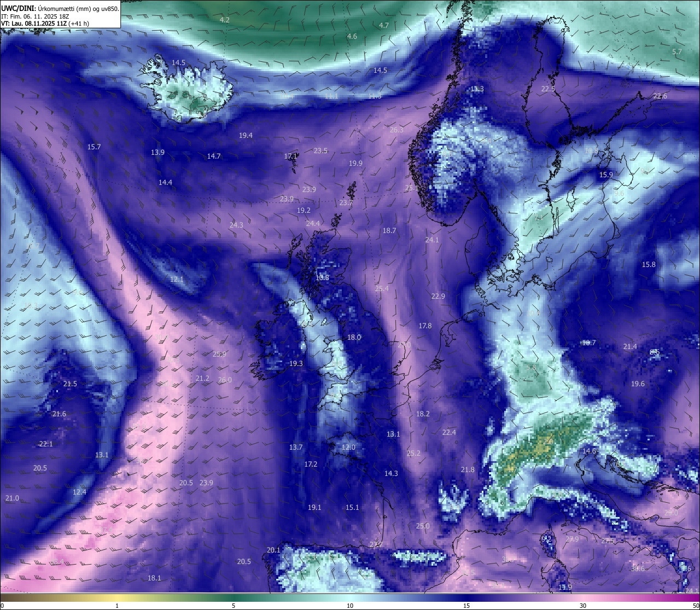Click the value 25.0 over southern France
This screenshot has width=700, height=610.
point(423,526)
